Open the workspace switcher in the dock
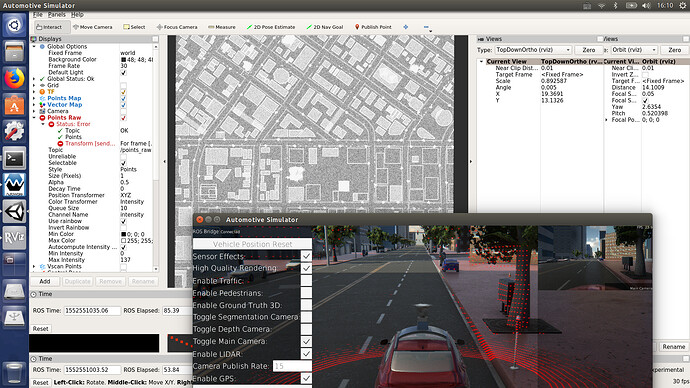Image resolution: width=690 pixels, height=388 pixels. 14,264
